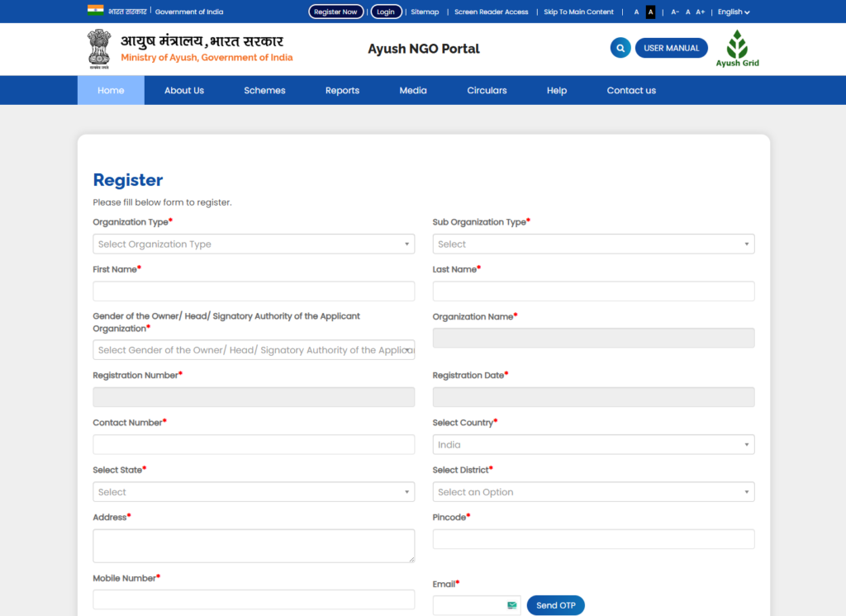Decrease font size with A- icon
Screen dimensions: 846x616
coord(675,12)
